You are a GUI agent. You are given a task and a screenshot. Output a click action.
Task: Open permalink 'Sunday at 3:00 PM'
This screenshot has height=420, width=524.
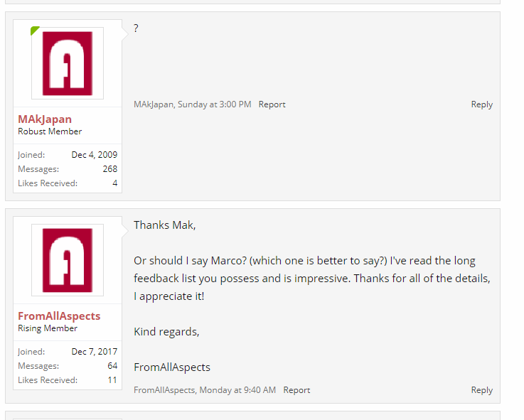(x=215, y=104)
